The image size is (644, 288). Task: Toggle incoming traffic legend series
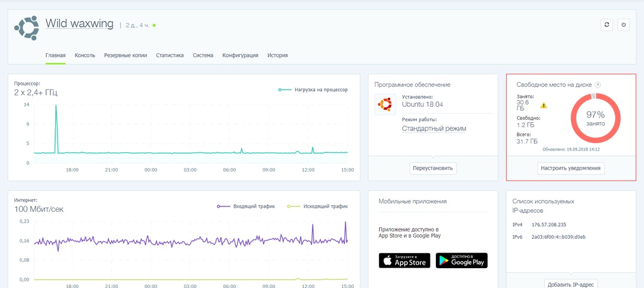tap(246, 206)
